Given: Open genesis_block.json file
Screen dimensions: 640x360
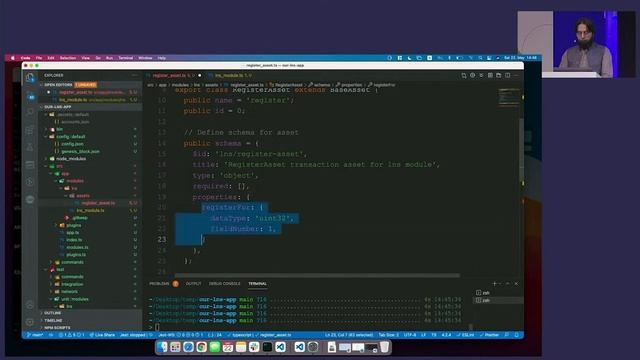Looking at the screenshot, I should coord(80,151).
